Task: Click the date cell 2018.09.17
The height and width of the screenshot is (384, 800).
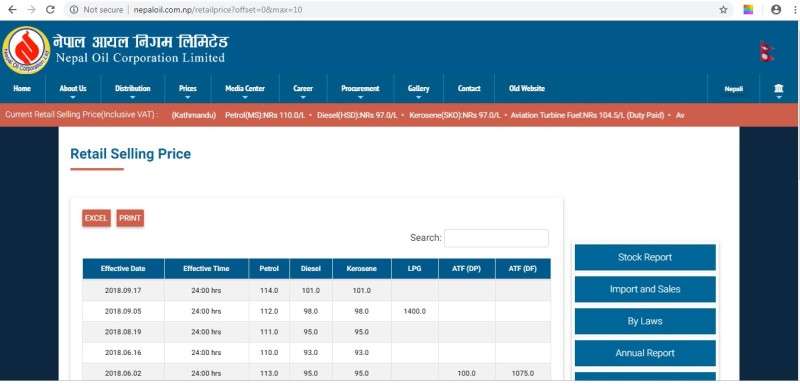Action: (123, 291)
